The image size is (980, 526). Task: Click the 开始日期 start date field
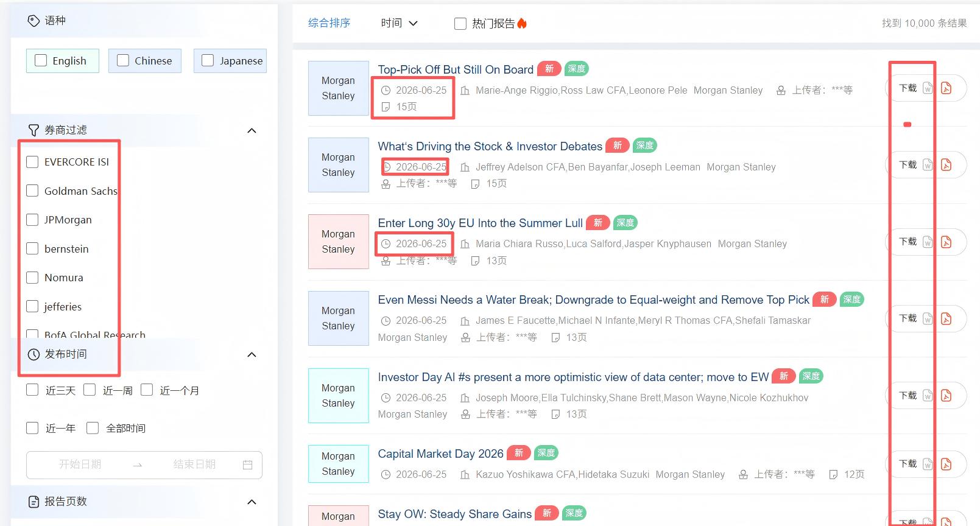pos(80,465)
